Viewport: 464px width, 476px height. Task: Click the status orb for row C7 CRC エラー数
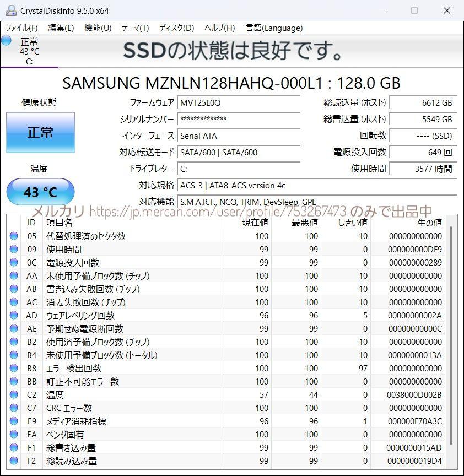click(14, 408)
